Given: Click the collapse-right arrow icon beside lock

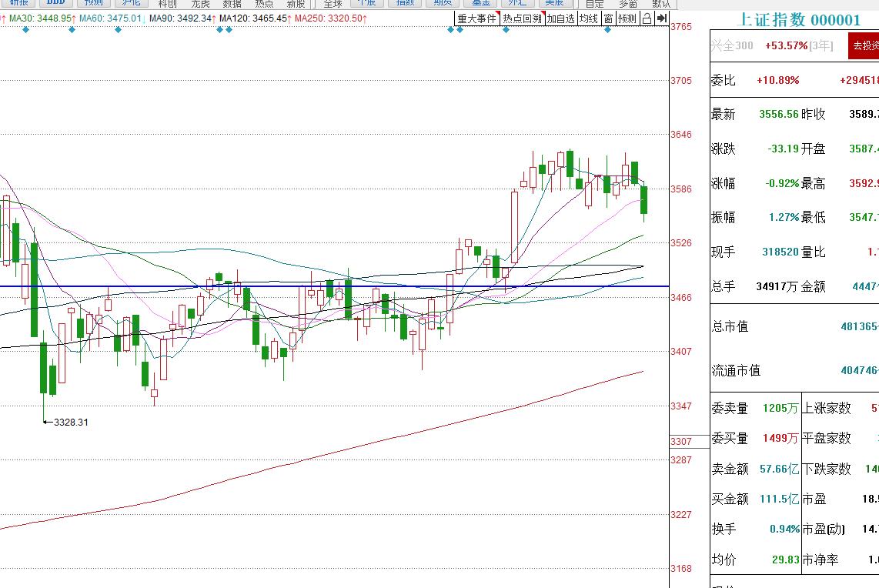Looking at the screenshot, I should tap(661, 18).
